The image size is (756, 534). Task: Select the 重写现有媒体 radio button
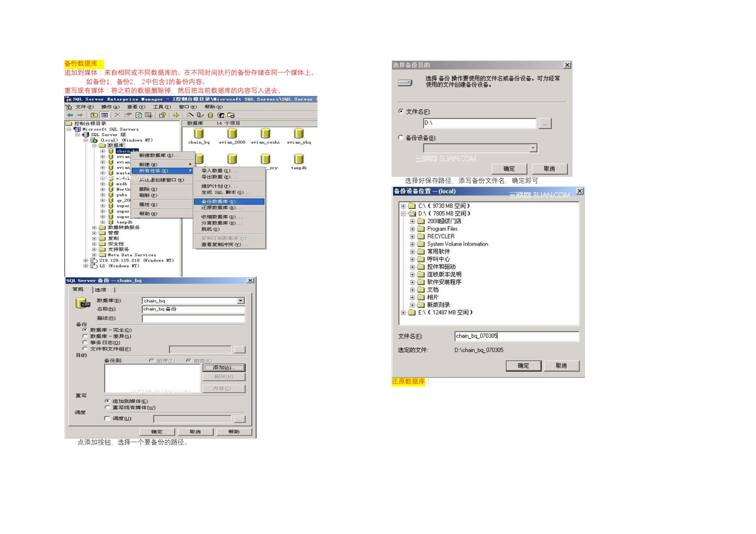(x=107, y=407)
